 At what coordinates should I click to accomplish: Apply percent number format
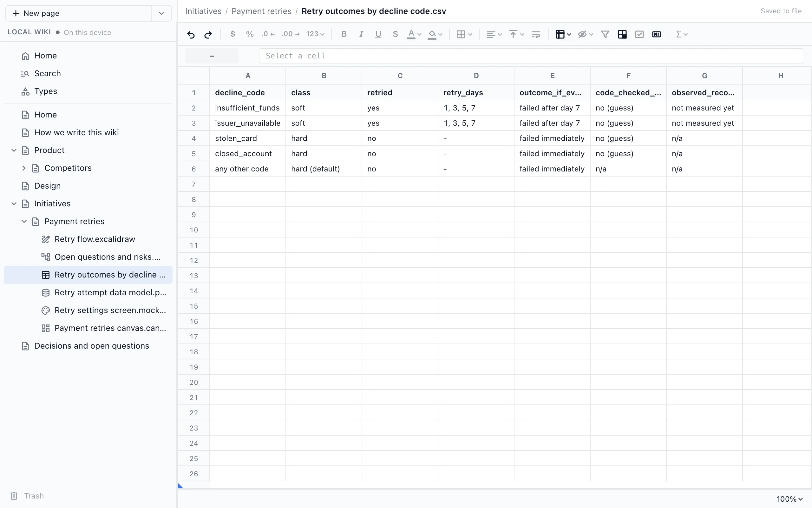pyautogui.click(x=250, y=34)
